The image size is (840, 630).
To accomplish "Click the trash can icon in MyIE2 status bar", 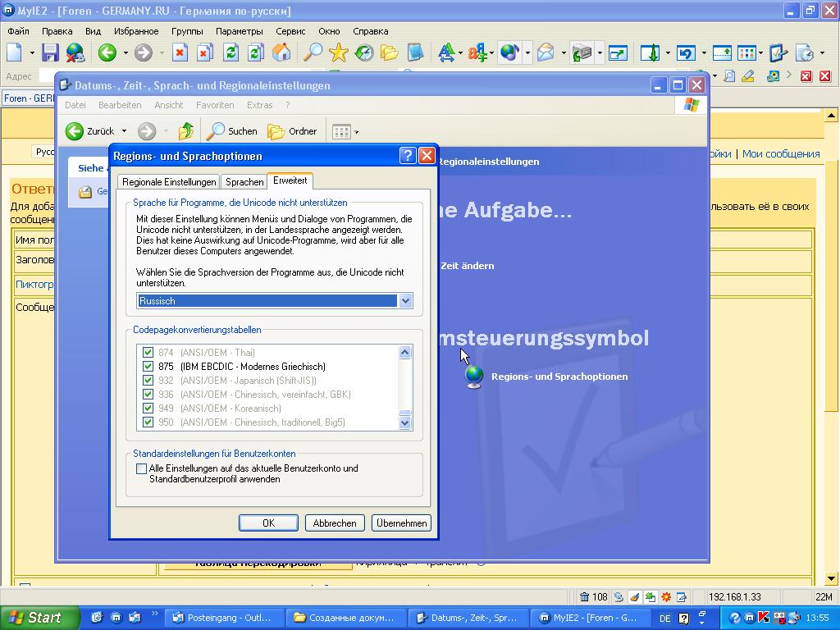I will (x=584, y=597).
